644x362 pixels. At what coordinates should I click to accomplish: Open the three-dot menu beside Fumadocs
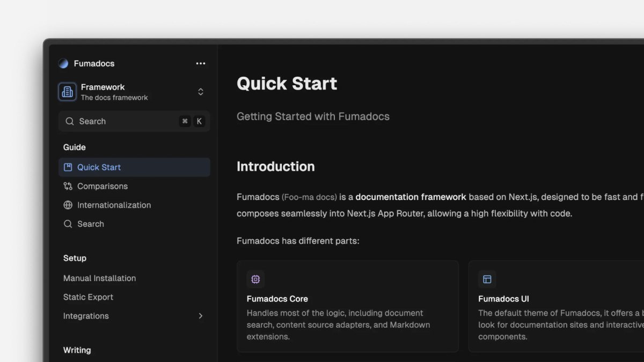[x=201, y=63]
